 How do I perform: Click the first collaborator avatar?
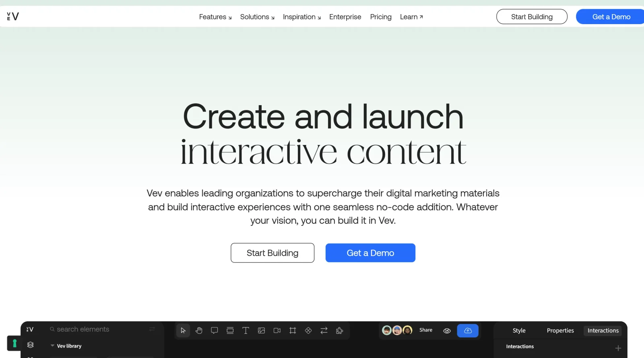[x=387, y=330]
